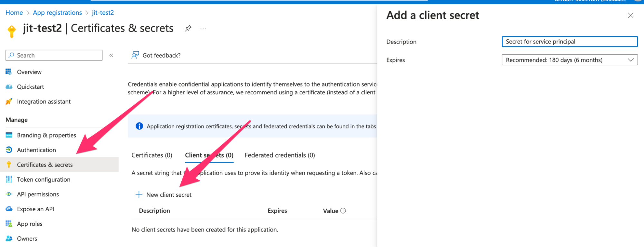
Task: Click the search magnifier icon in sidebar
Action: click(x=12, y=55)
